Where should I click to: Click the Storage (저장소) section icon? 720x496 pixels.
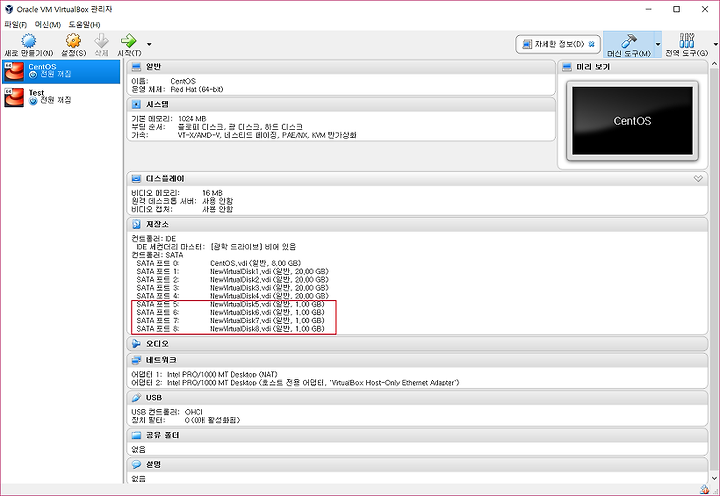136,224
